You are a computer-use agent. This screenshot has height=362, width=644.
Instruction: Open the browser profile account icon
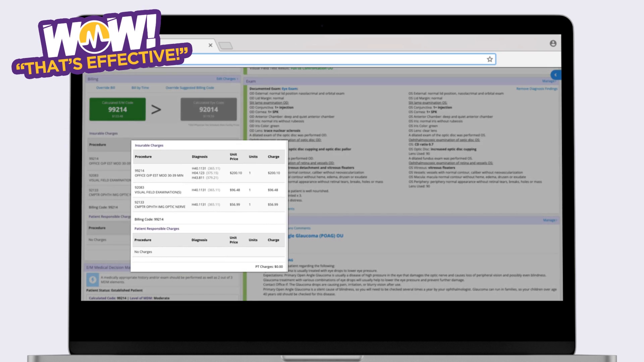tap(553, 43)
